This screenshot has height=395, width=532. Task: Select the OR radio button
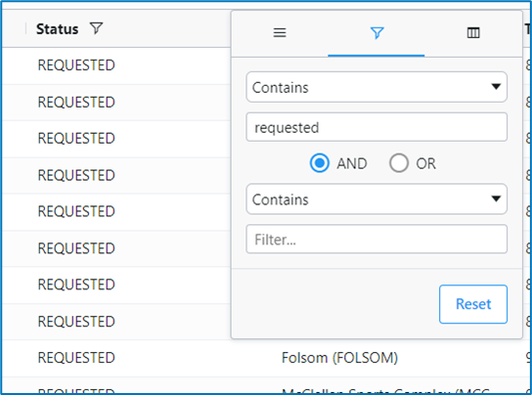coord(399,163)
